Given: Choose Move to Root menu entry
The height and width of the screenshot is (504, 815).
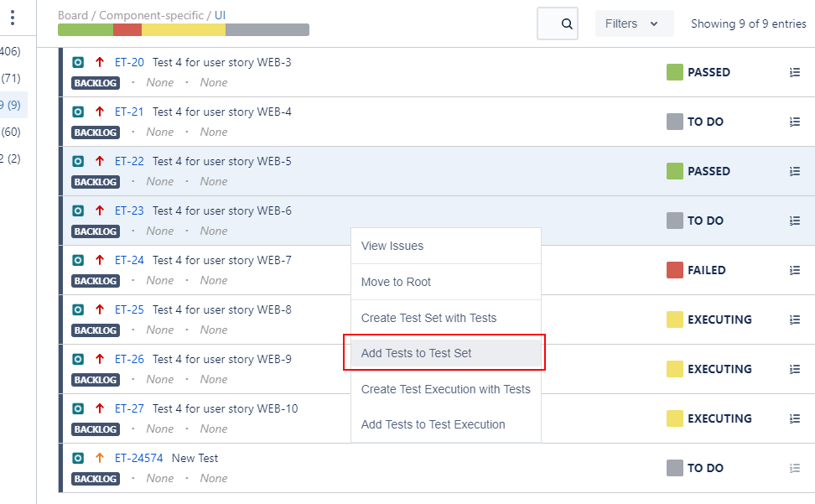Looking at the screenshot, I should coord(446,282).
